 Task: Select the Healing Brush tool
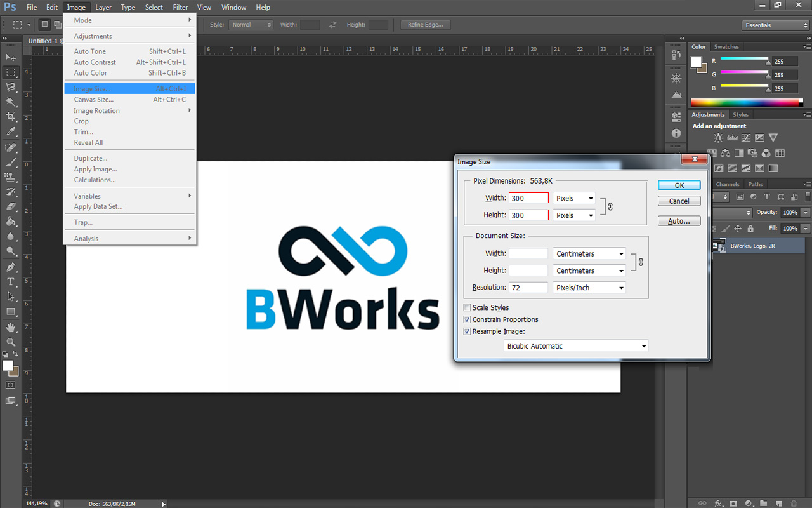tap(11, 147)
